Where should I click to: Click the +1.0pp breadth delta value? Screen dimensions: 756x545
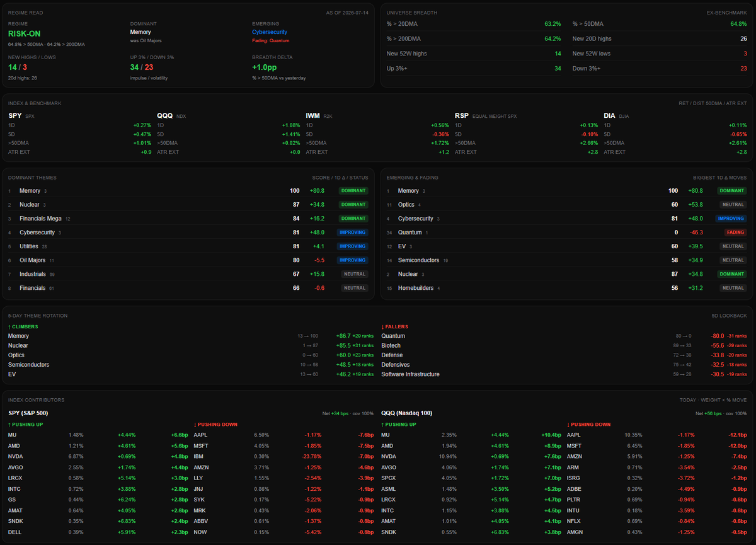264,67
